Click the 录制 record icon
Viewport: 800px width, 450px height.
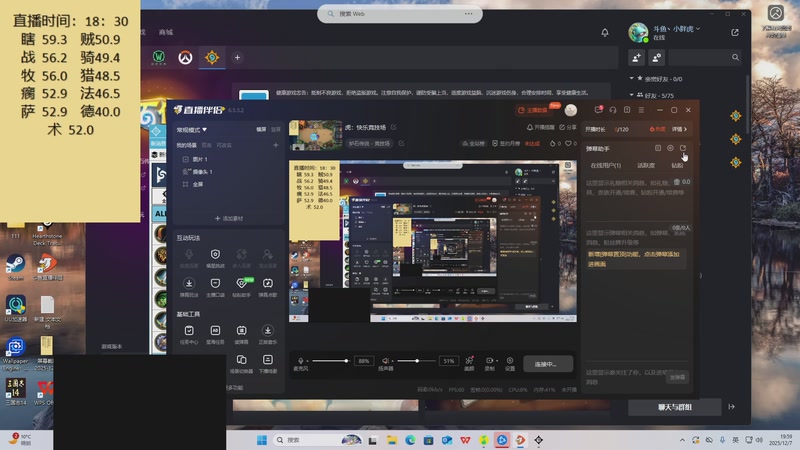coord(489,361)
